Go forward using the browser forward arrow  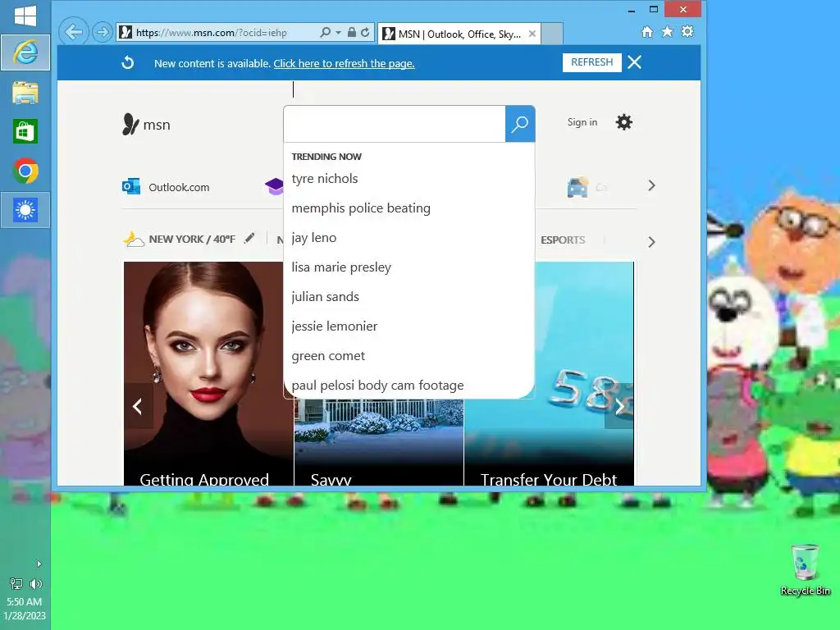(102, 32)
